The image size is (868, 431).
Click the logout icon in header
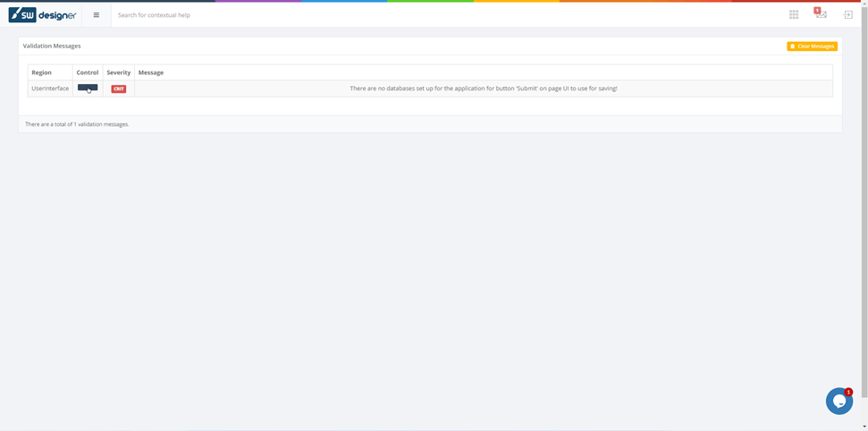[x=847, y=15]
